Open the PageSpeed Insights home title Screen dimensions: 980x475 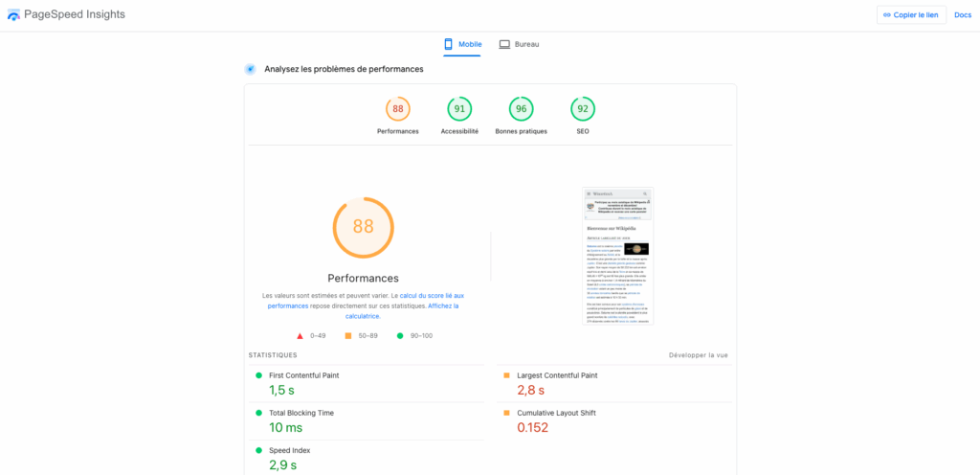[x=75, y=14]
